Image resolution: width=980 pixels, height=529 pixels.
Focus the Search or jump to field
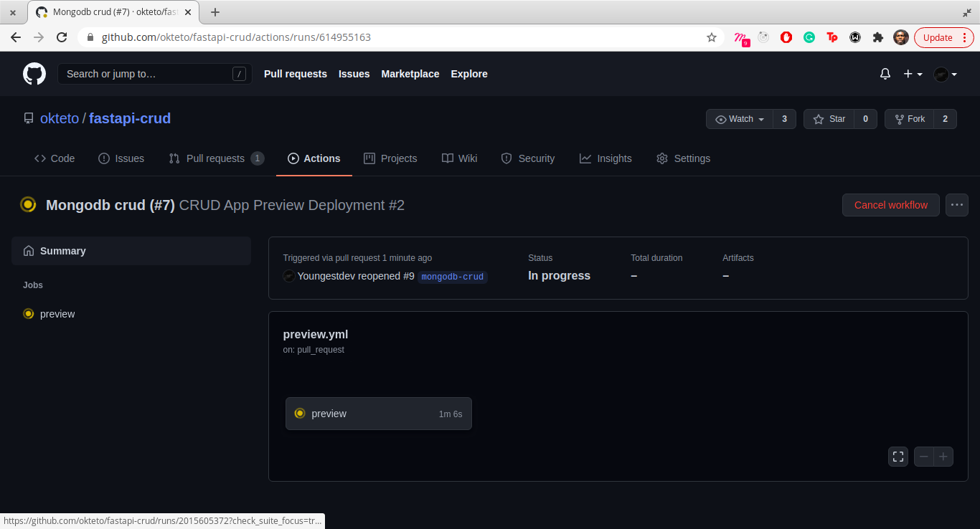tap(155, 74)
